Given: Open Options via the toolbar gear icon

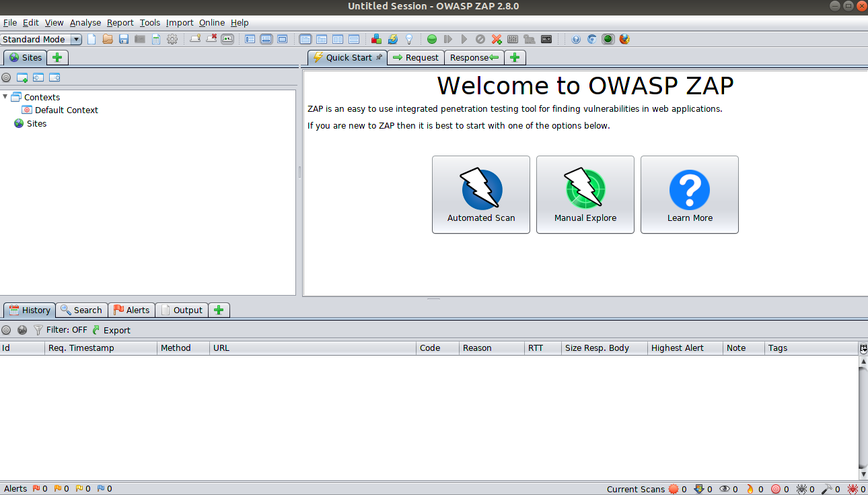Looking at the screenshot, I should pyautogui.click(x=172, y=39).
